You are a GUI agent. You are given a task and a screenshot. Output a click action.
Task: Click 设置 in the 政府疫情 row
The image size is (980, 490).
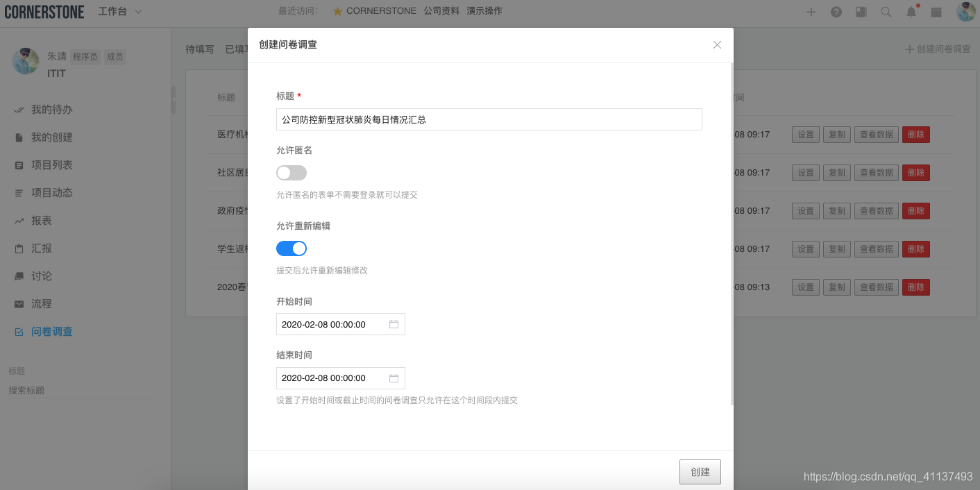coord(806,211)
